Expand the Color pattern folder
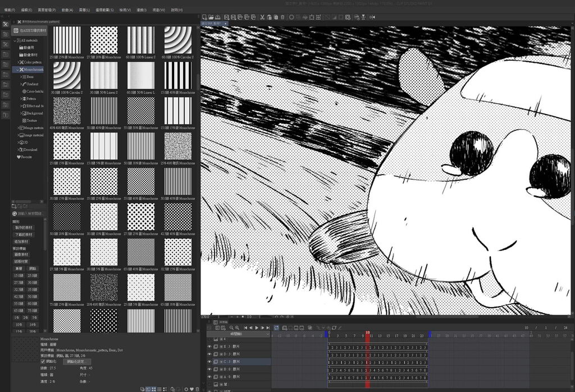The image size is (575, 392). [18, 62]
